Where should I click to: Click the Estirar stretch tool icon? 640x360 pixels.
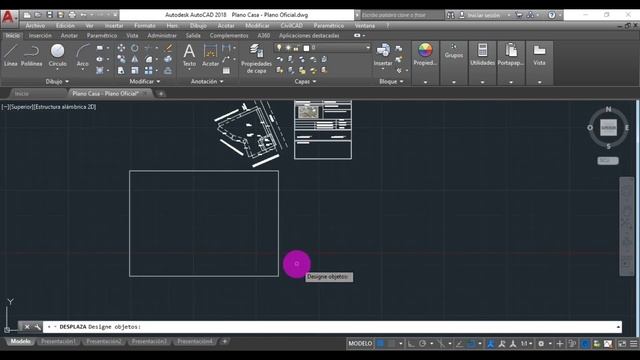121,71
